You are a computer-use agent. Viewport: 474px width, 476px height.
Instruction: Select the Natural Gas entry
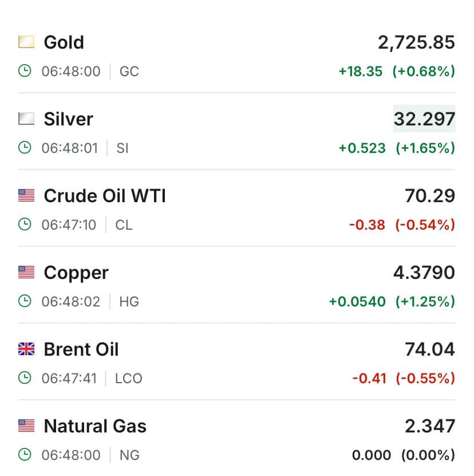click(95, 426)
